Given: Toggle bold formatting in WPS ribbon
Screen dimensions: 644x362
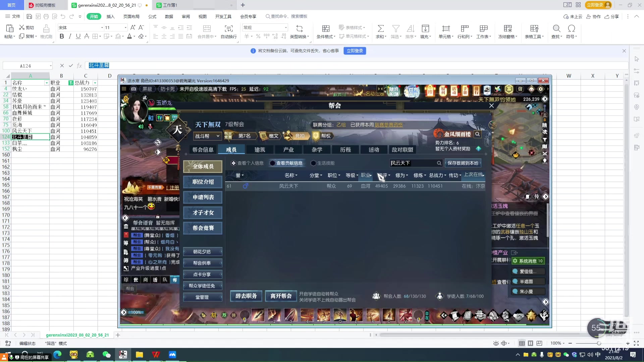Looking at the screenshot, I should (x=62, y=37).
